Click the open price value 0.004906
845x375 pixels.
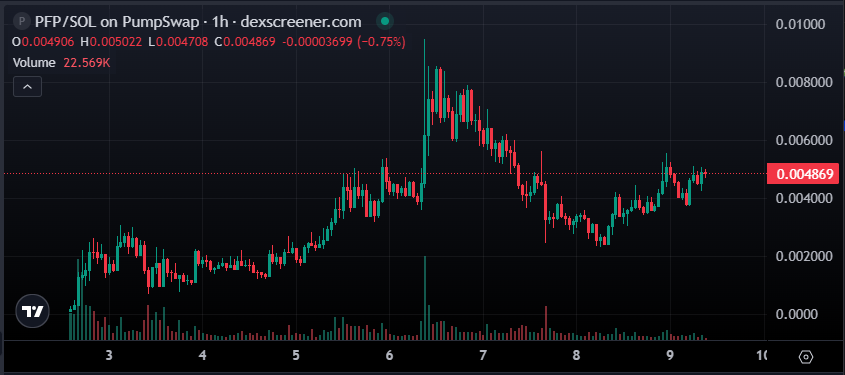coord(48,42)
